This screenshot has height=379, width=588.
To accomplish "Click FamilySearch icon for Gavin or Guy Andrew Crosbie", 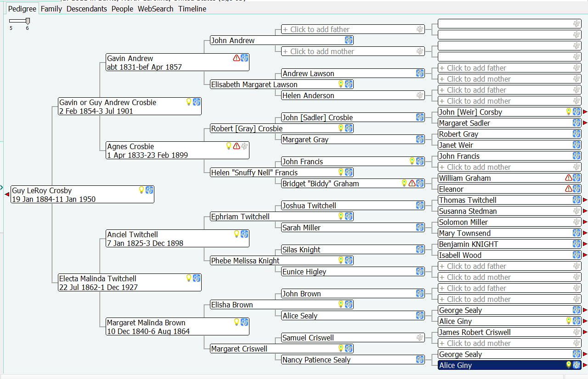I will tap(197, 102).
